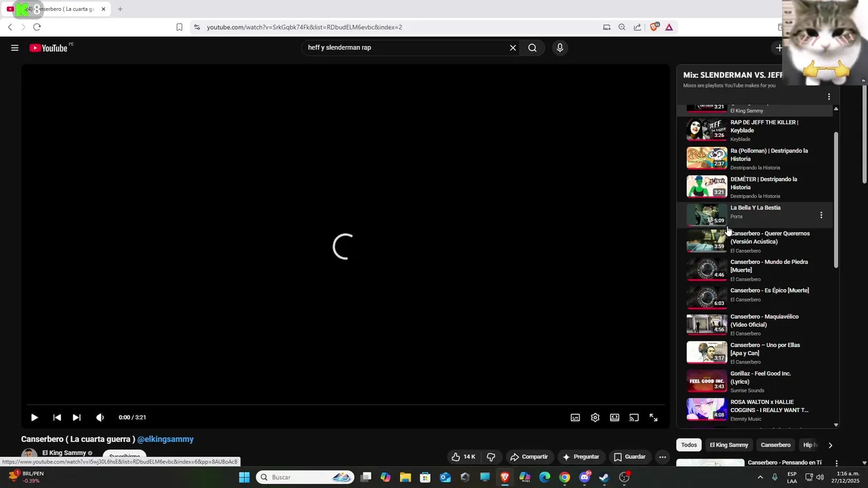
Task: Reload the current page
Action: 37,27
